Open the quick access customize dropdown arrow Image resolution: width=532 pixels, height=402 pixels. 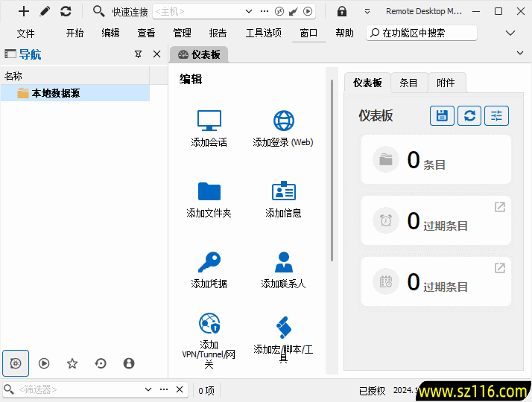click(367, 11)
